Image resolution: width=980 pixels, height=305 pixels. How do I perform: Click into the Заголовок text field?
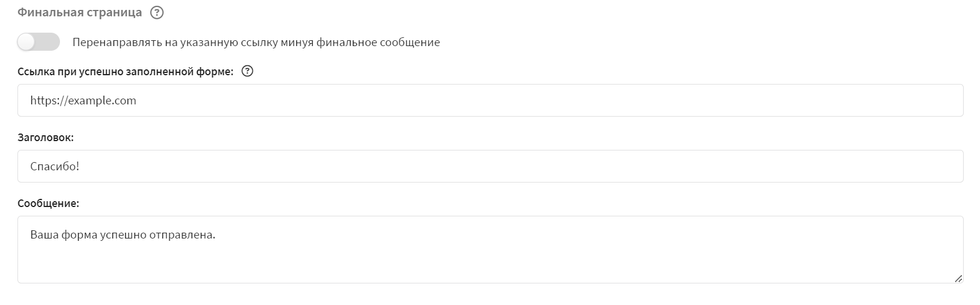[490, 166]
